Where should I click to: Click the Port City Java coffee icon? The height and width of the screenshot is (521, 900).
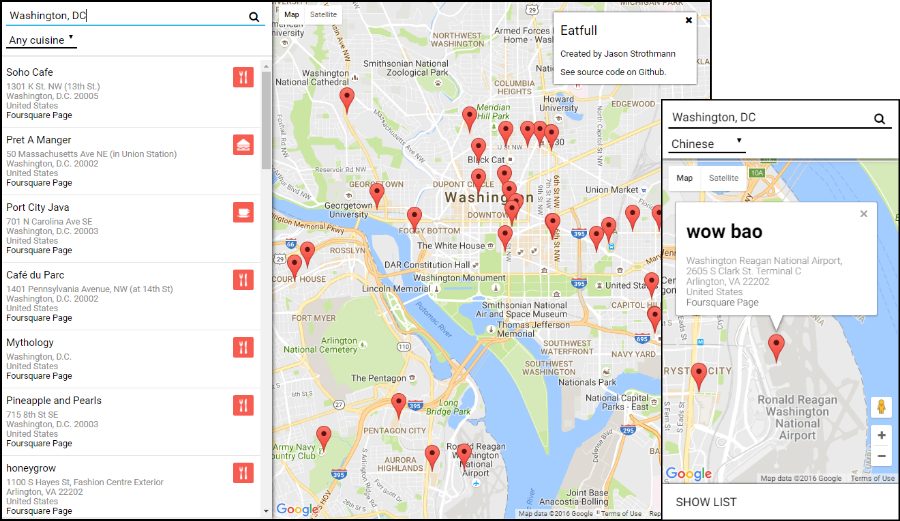coord(243,212)
